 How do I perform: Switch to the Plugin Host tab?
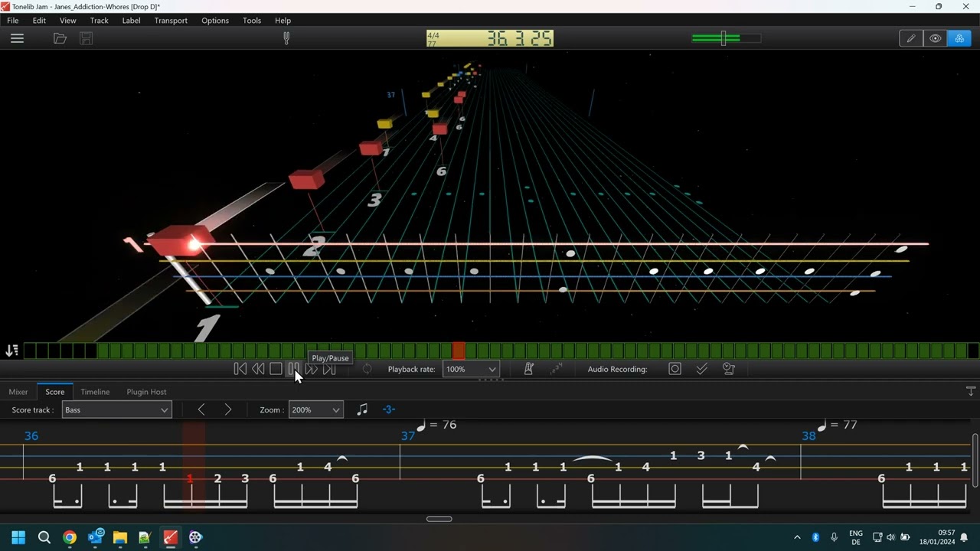pos(146,392)
